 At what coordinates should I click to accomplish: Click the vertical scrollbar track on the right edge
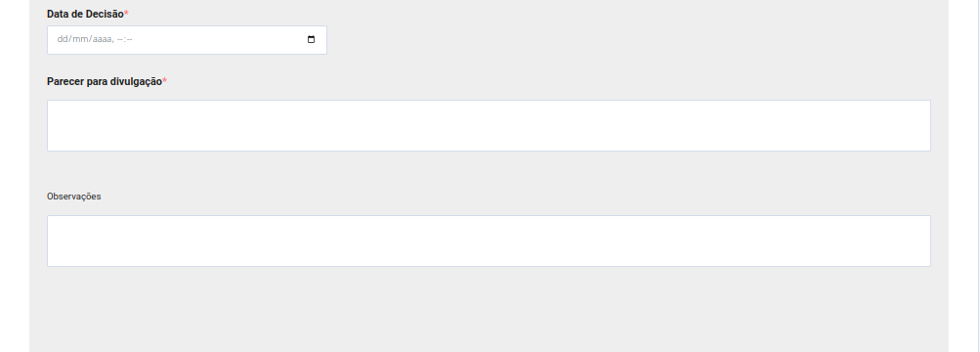coord(977,176)
